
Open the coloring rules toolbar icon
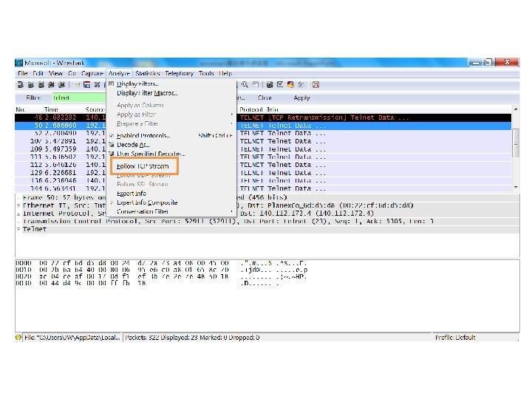click(x=290, y=85)
